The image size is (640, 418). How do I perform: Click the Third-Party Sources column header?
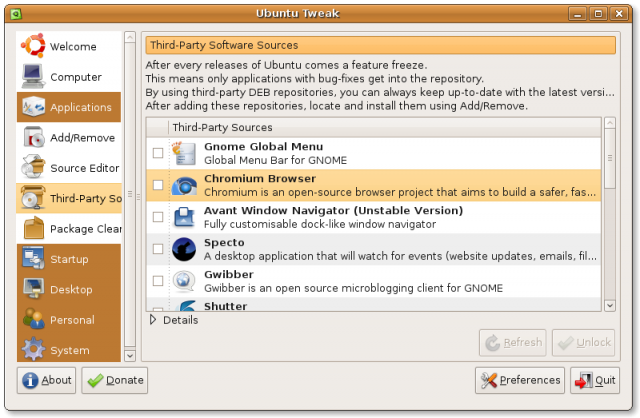pos(384,127)
